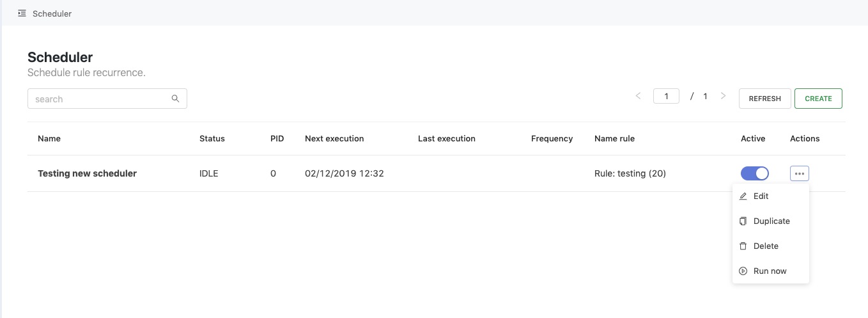Screen dimensions: 868x318
Task: Click the Duplicate copy icon
Action: [x=743, y=221]
